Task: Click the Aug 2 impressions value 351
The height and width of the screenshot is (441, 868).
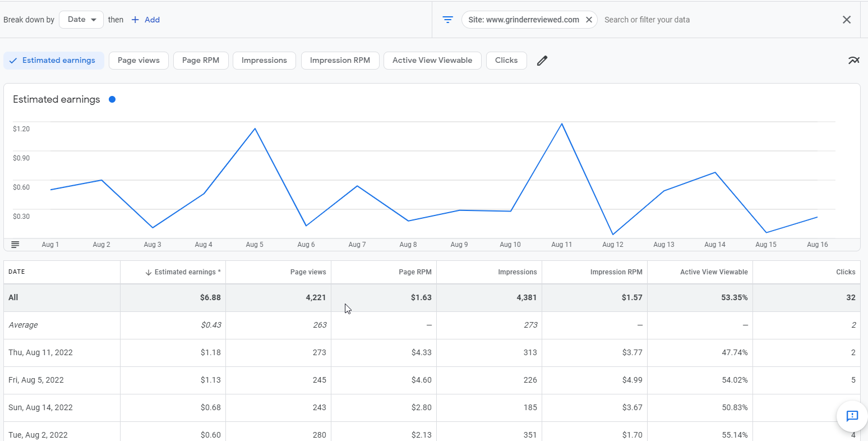Action: coord(530,435)
